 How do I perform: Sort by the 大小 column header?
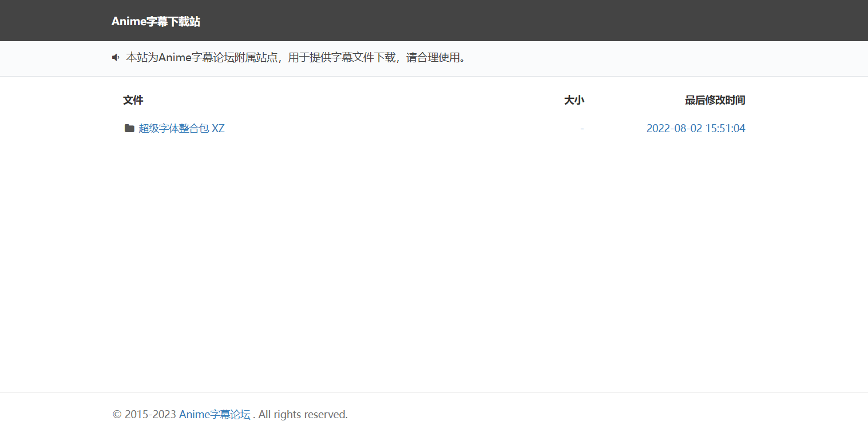[574, 100]
